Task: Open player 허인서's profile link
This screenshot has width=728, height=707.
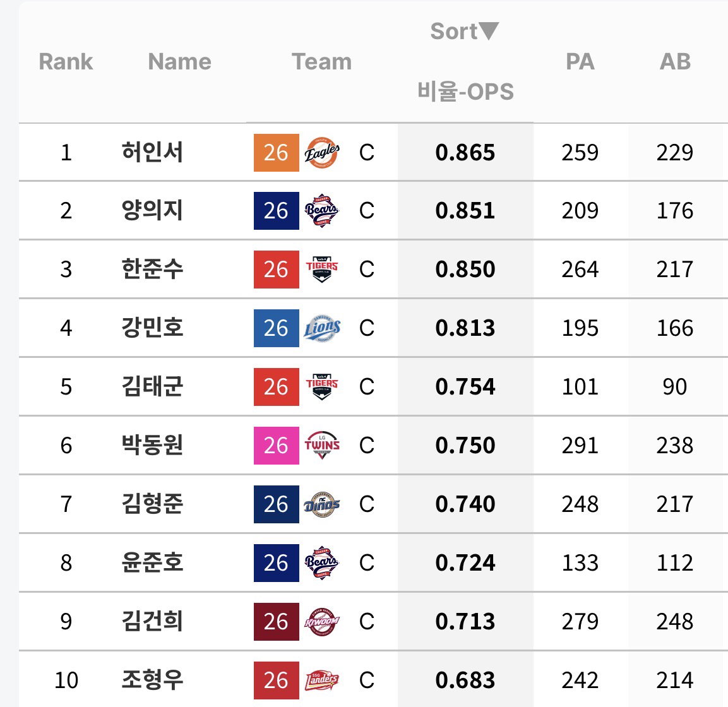Action: pyautogui.click(x=152, y=152)
